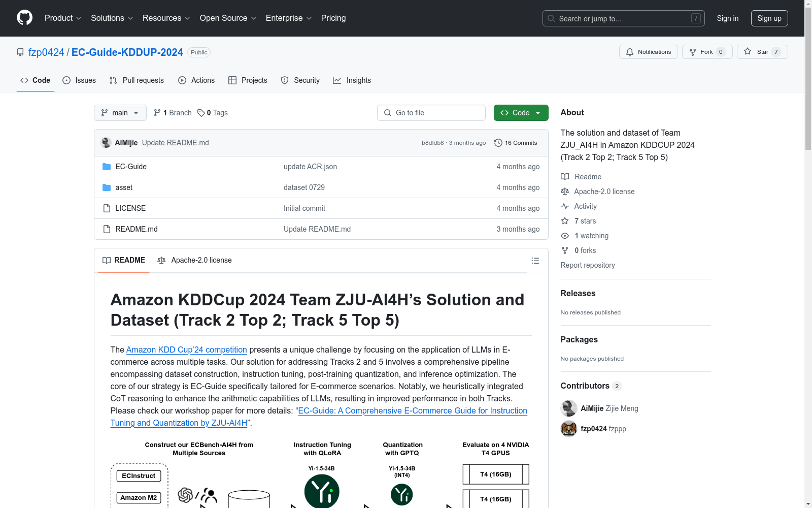Switch to the Security tab

[x=300, y=80]
